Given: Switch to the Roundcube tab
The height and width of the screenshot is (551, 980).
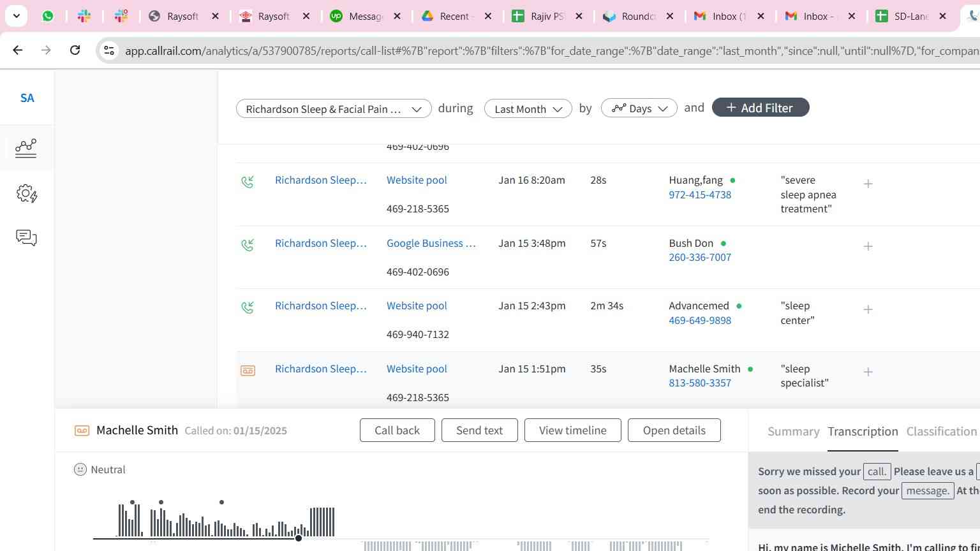Looking at the screenshot, I should click(x=638, y=16).
